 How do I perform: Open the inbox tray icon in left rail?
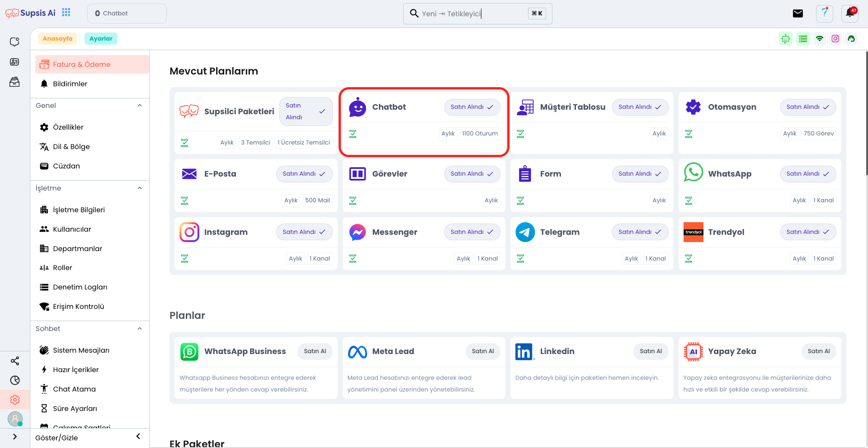coord(14,82)
